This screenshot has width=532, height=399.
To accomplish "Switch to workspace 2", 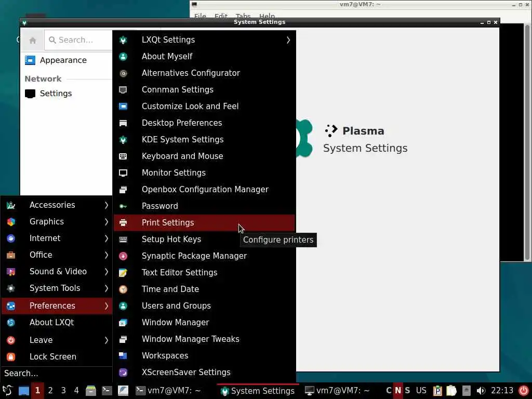I will (50, 391).
